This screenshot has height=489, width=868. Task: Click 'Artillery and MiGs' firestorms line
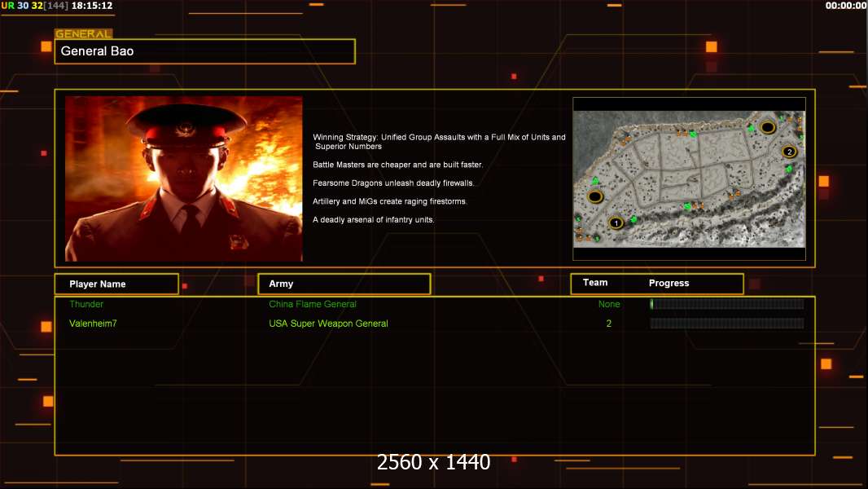(390, 201)
